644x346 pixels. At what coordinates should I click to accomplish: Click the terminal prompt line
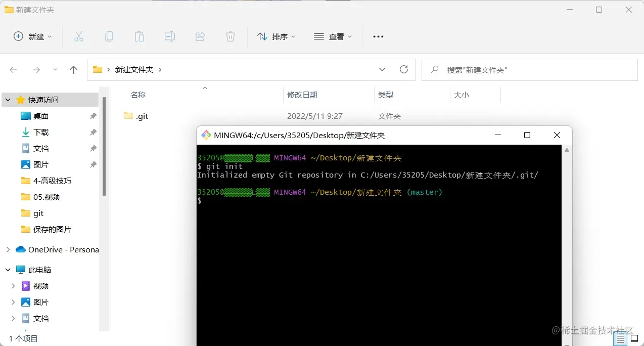click(x=199, y=201)
